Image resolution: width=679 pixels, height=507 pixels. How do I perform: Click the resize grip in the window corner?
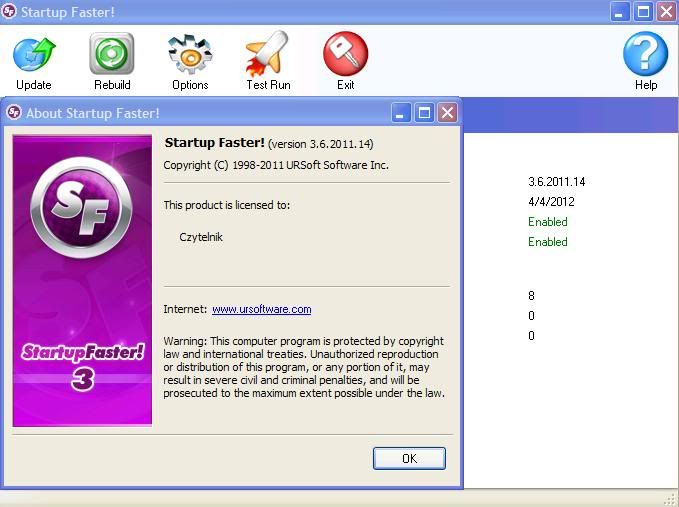click(x=670, y=498)
